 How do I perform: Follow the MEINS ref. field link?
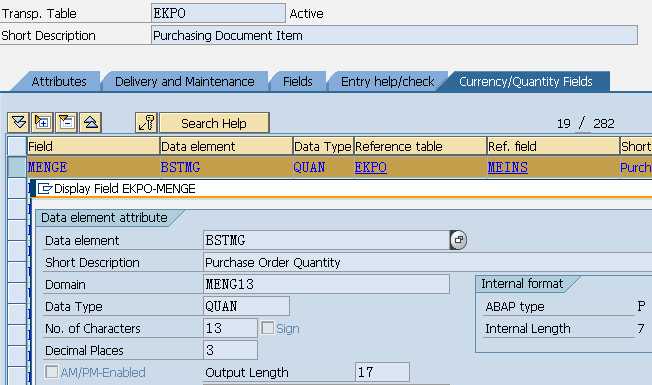click(508, 168)
